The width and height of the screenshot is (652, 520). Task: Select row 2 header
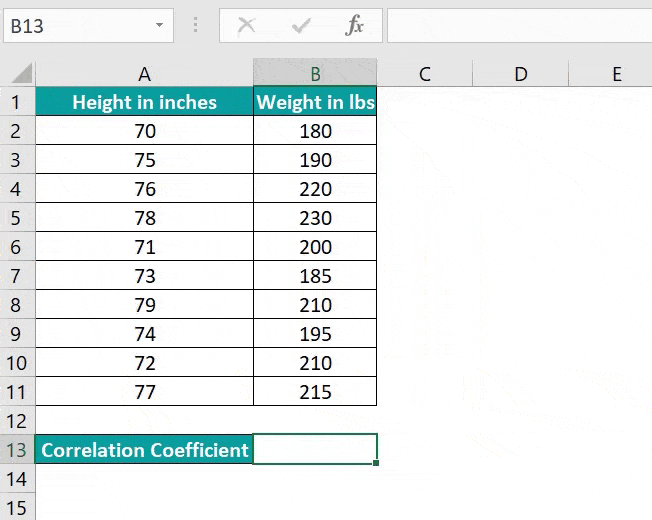(17, 131)
